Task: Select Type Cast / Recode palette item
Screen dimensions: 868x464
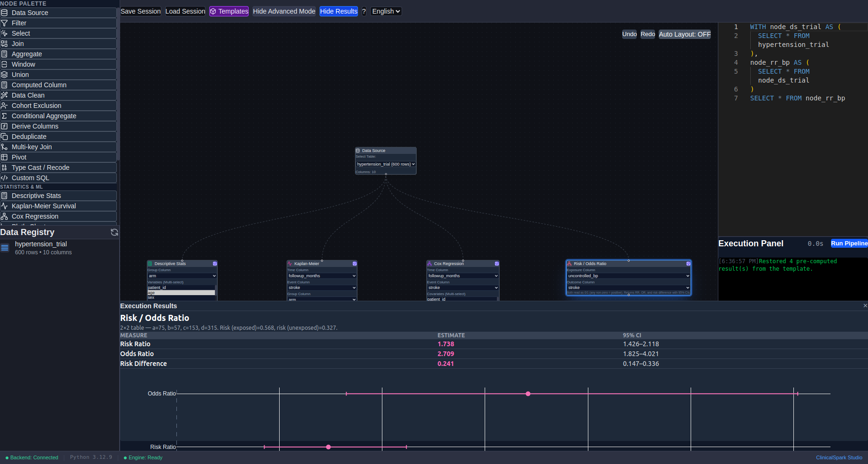Action: pyautogui.click(x=58, y=167)
